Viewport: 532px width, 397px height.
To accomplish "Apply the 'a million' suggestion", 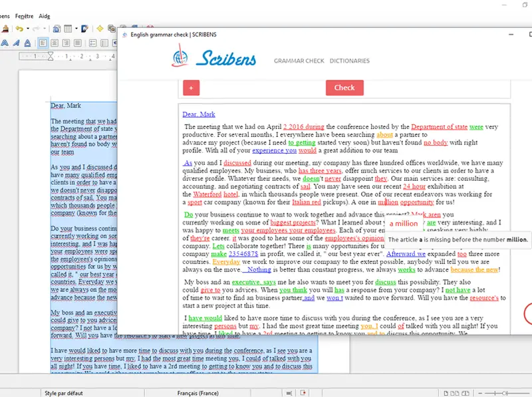I will [404, 223].
